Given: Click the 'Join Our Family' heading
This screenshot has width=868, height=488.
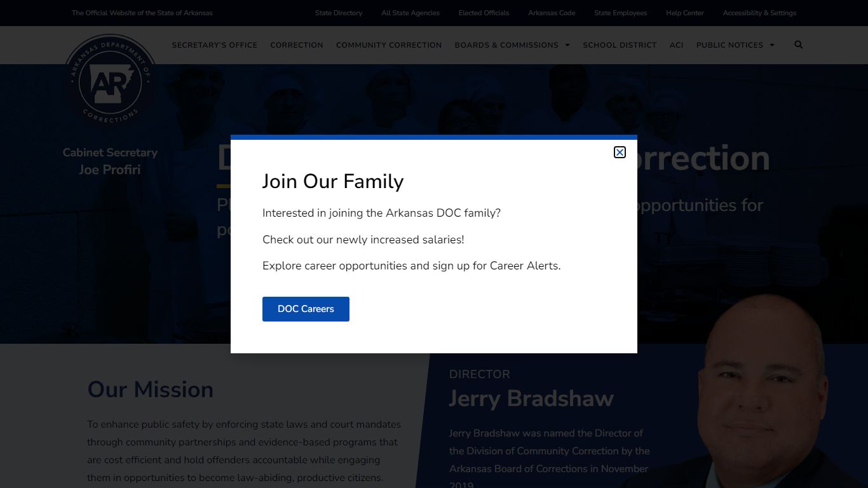Looking at the screenshot, I should [x=333, y=182].
